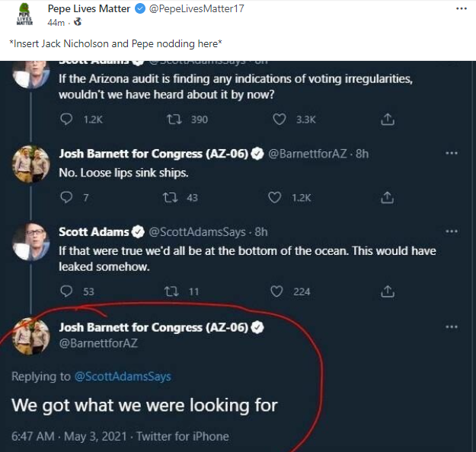Click reply icon showing 7 replies
This screenshot has width=476, height=452.
[66, 198]
